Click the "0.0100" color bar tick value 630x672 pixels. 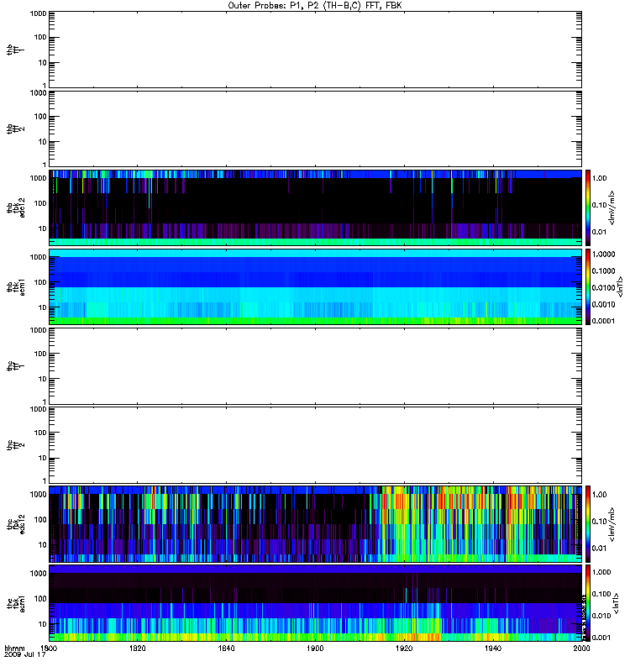click(x=603, y=287)
